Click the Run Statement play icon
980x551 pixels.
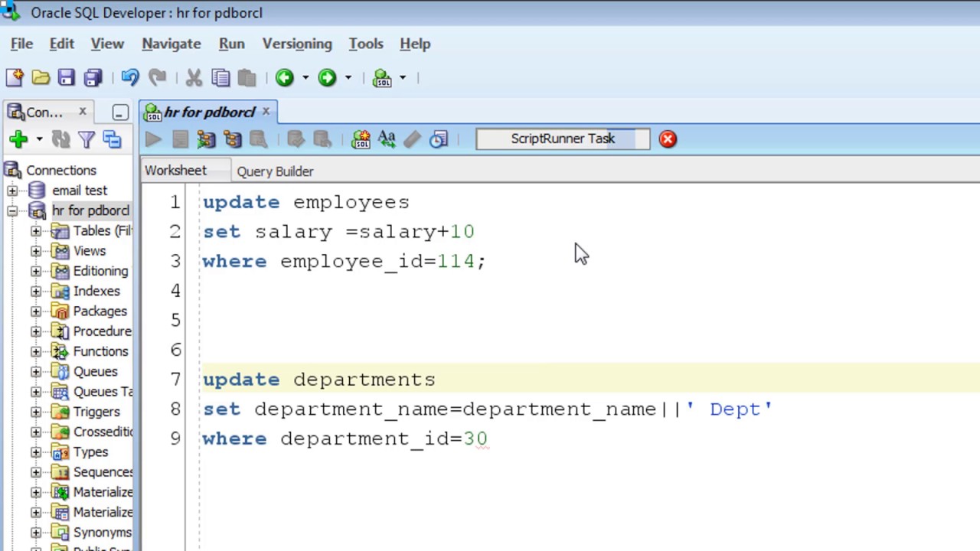click(x=153, y=139)
